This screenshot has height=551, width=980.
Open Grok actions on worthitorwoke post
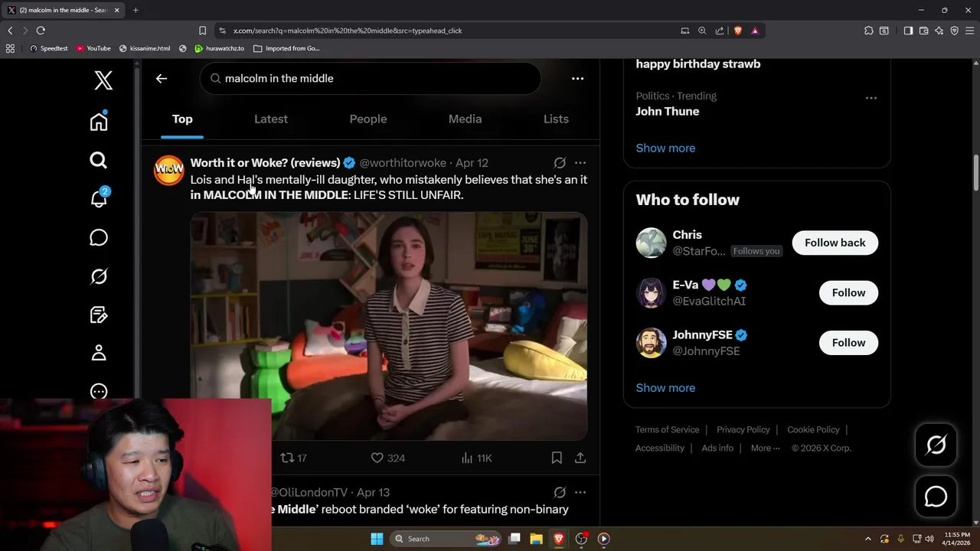(560, 163)
